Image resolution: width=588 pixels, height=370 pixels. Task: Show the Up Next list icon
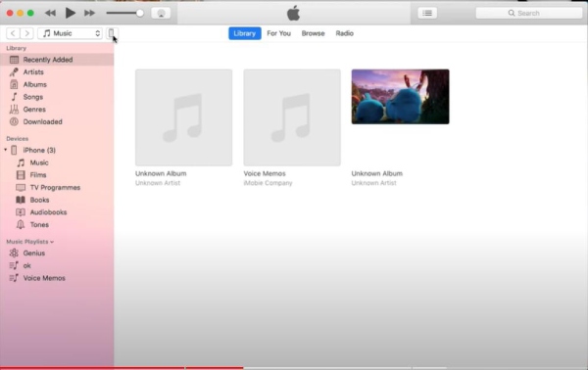[427, 13]
